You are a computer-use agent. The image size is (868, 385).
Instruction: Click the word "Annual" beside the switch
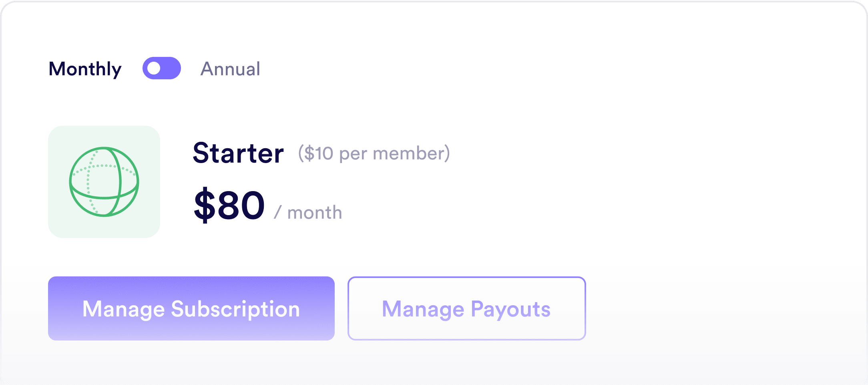[230, 69]
